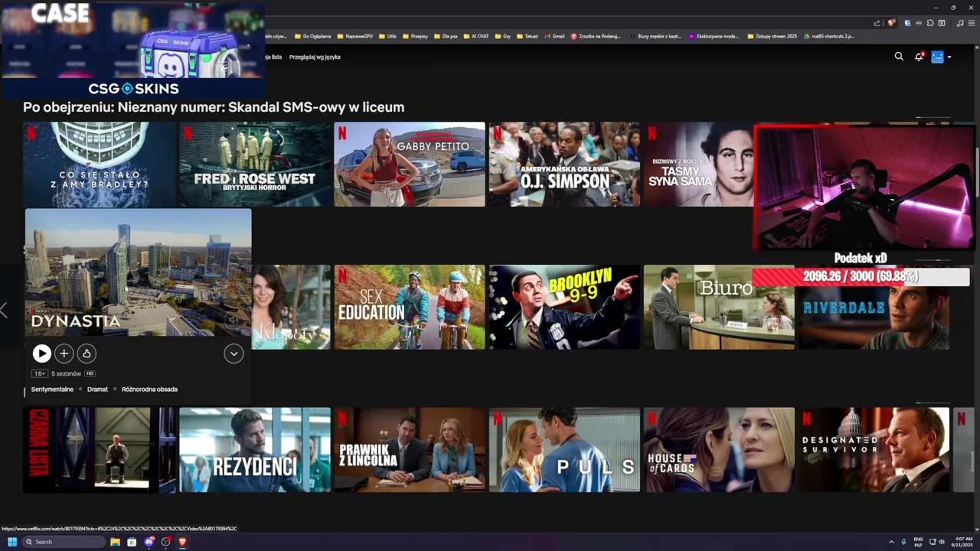Viewport: 980px width, 551px height.
Task: Open the 'Przeglądaj wg języka' menu item
Action: (x=315, y=57)
